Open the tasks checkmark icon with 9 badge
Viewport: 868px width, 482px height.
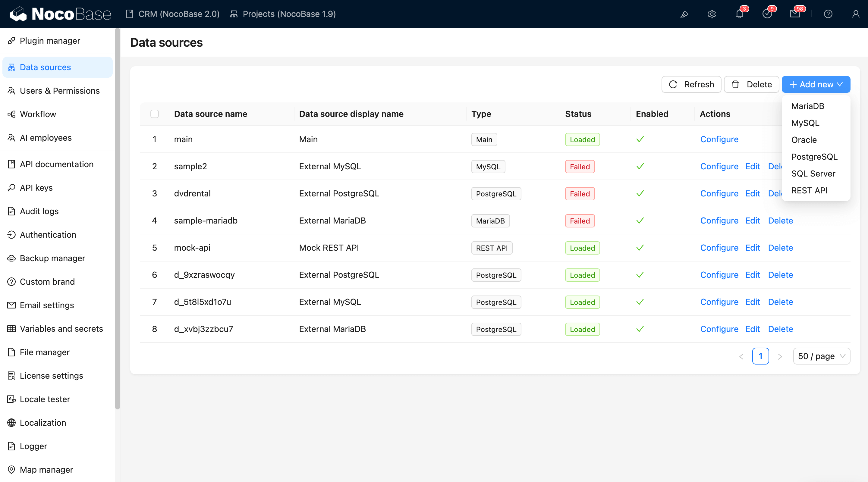(x=767, y=14)
